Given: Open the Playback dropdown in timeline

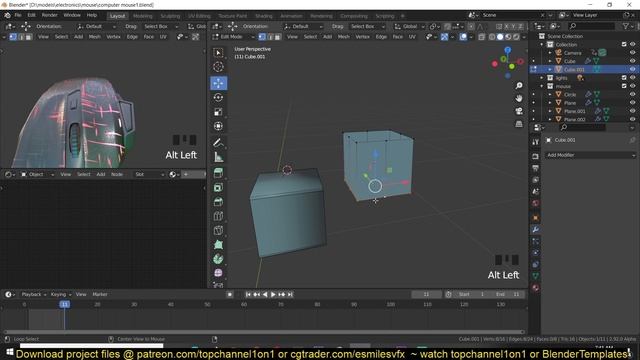Looking at the screenshot, I should [33, 294].
